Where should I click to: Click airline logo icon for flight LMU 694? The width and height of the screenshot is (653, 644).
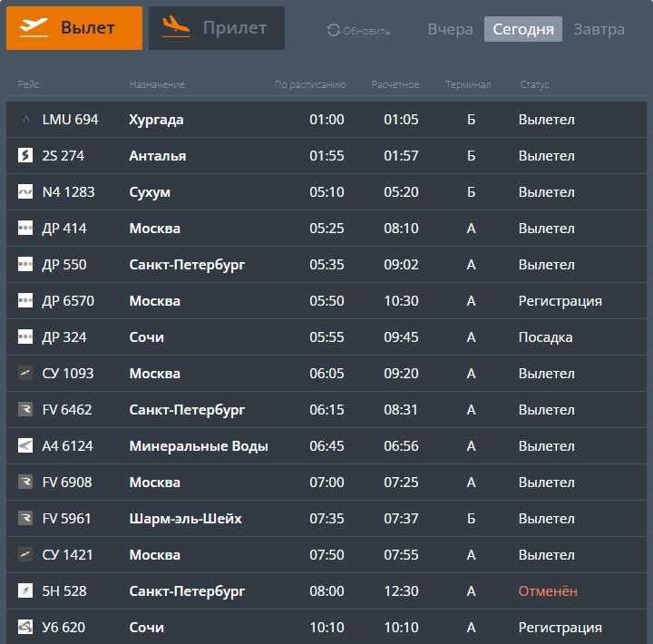click(25, 120)
